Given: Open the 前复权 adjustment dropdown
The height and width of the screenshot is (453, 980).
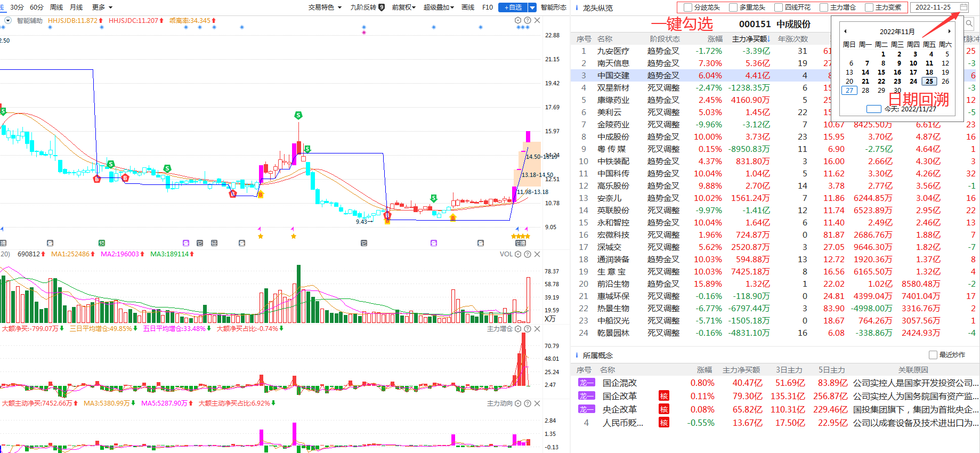Looking at the screenshot, I should pos(403,7).
